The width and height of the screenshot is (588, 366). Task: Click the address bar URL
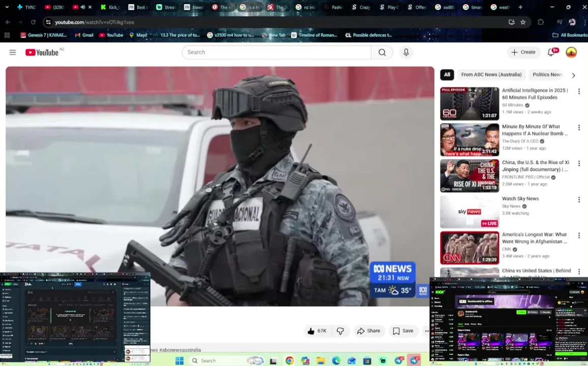[x=95, y=22]
